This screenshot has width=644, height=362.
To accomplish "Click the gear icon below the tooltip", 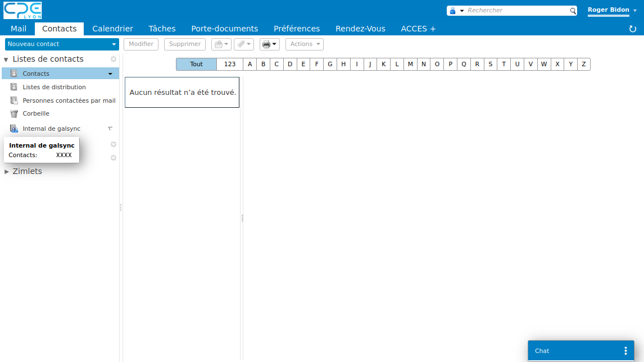I will pyautogui.click(x=114, y=144).
